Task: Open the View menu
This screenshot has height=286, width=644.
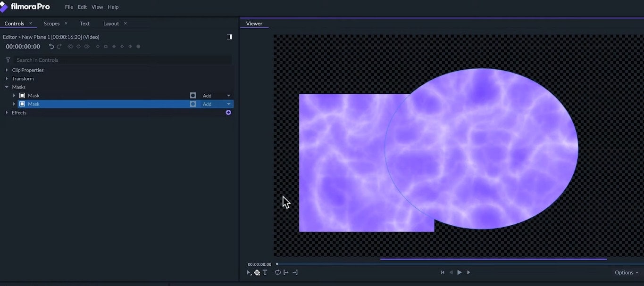Action: 97,7
